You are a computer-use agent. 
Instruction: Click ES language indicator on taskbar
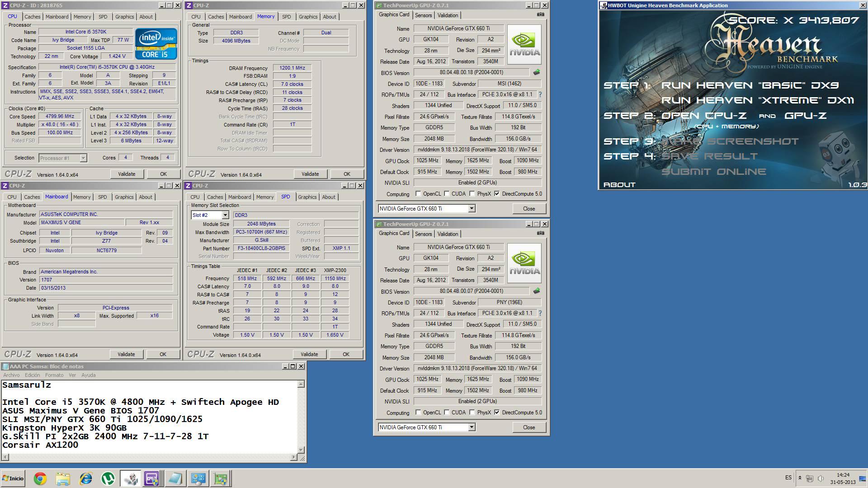(x=788, y=478)
